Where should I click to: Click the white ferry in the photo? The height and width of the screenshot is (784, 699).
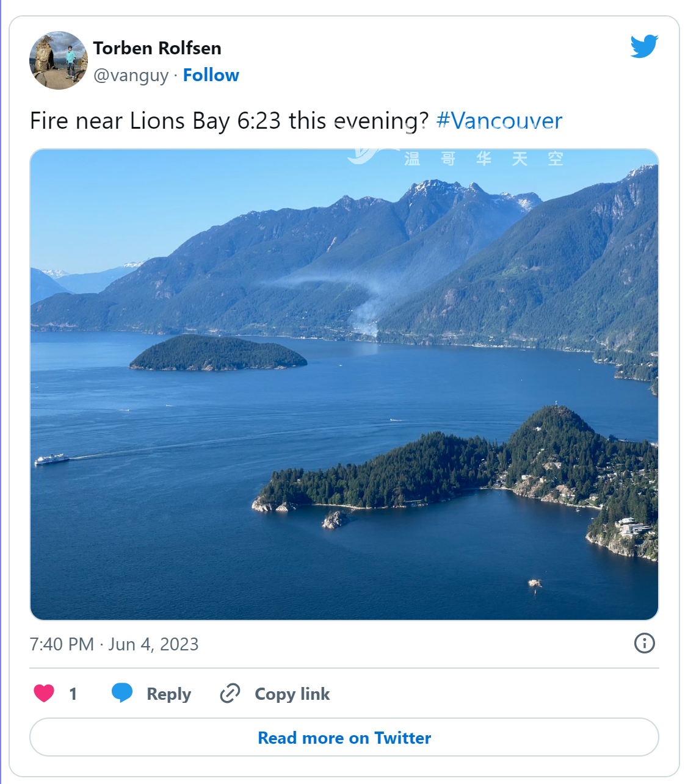pyautogui.click(x=51, y=459)
